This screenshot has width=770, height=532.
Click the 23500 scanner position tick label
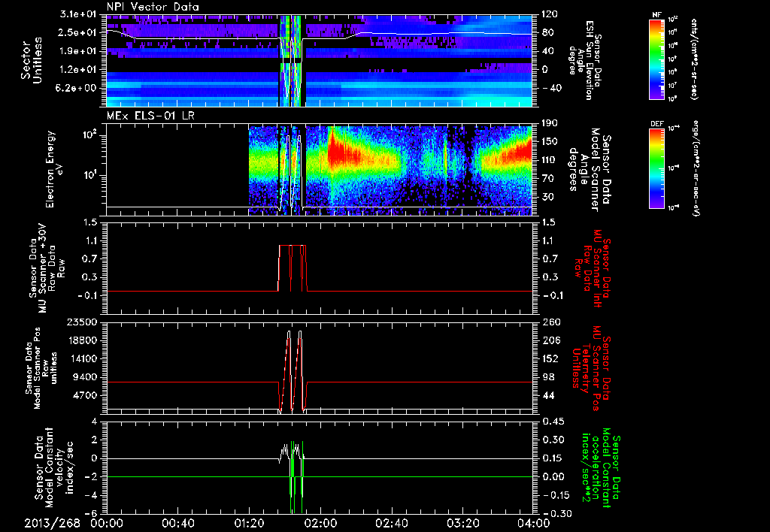point(81,322)
